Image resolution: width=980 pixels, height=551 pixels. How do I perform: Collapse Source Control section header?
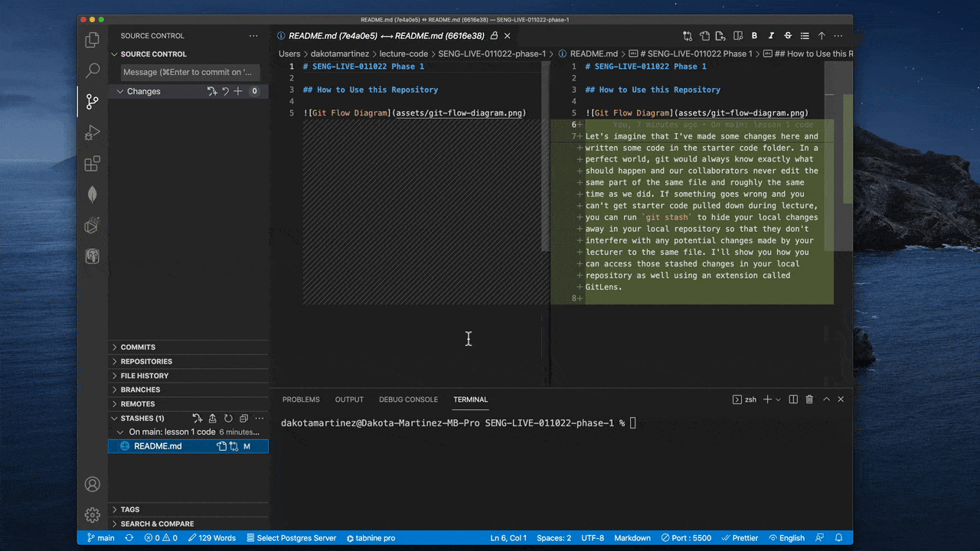click(115, 54)
